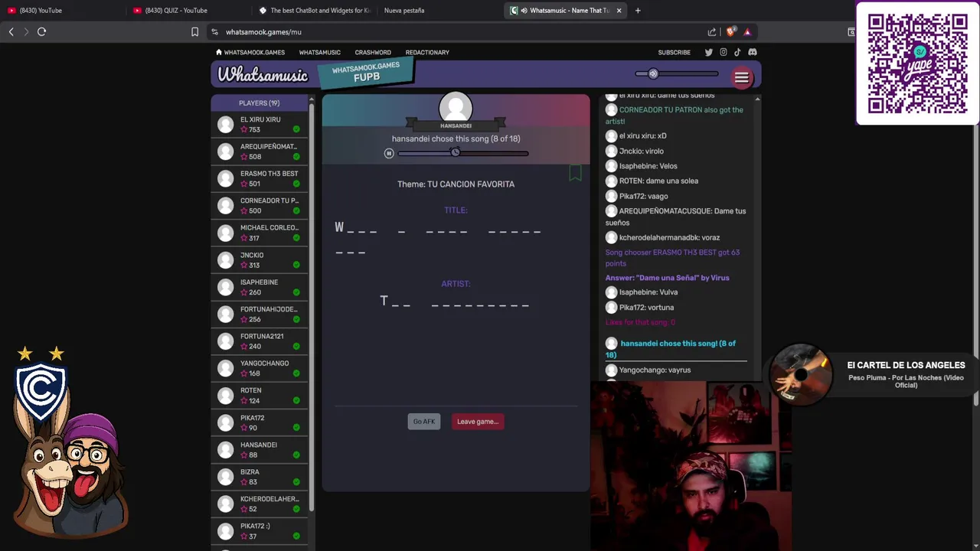Open the WHATSAMUSIC nav item
This screenshot has width=980, height=551.
coord(319,53)
